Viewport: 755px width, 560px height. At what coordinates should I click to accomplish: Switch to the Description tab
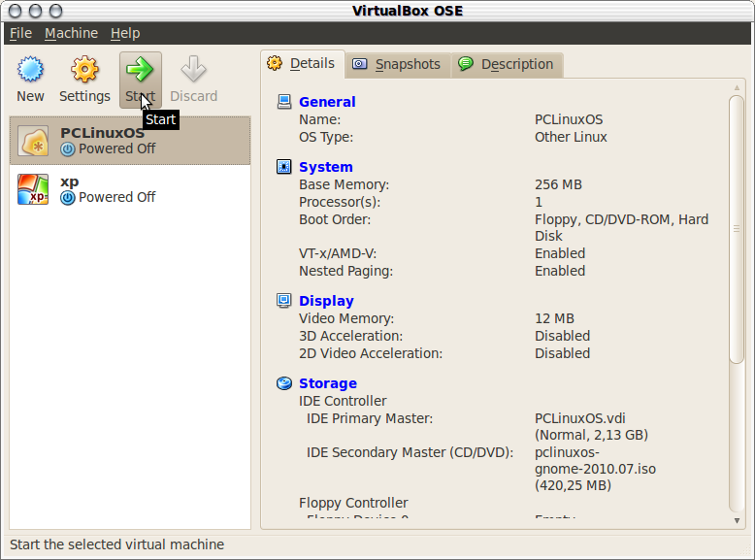point(507,64)
